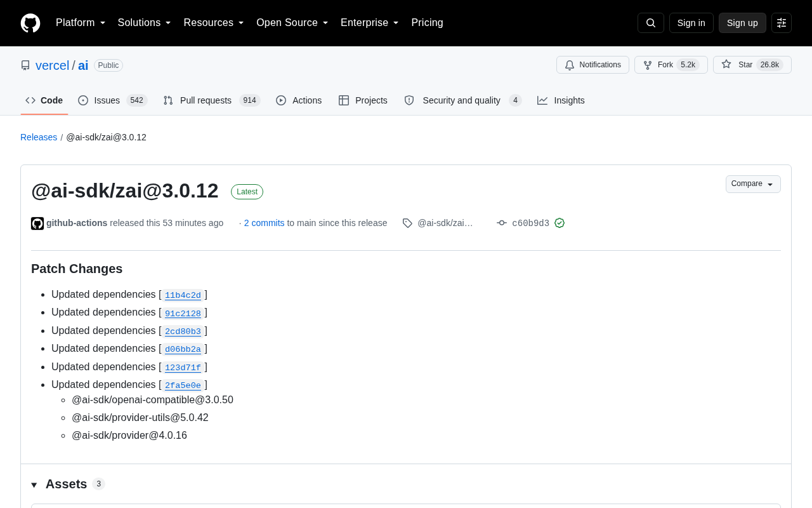Open the Compare dropdown
Viewport: 812px width, 508px height.
click(x=753, y=184)
